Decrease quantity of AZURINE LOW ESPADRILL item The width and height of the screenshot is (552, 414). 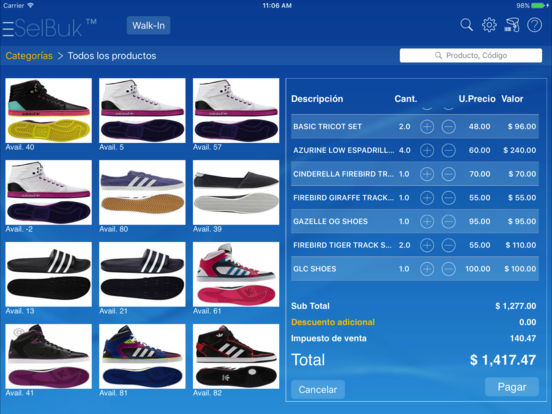click(x=448, y=150)
